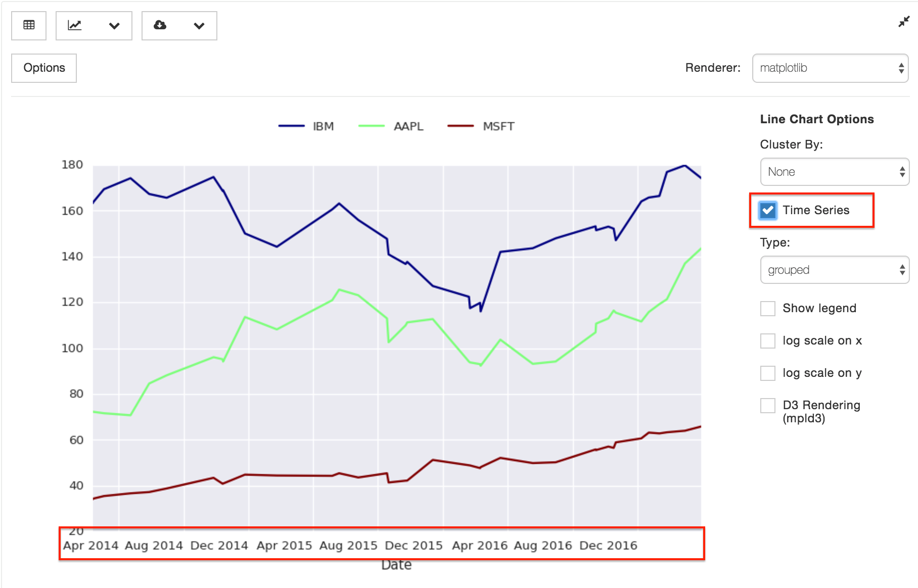This screenshot has height=588, width=918.
Task: Enable D3 Rendering (mpld3) checkbox
Action: (768, 405)
